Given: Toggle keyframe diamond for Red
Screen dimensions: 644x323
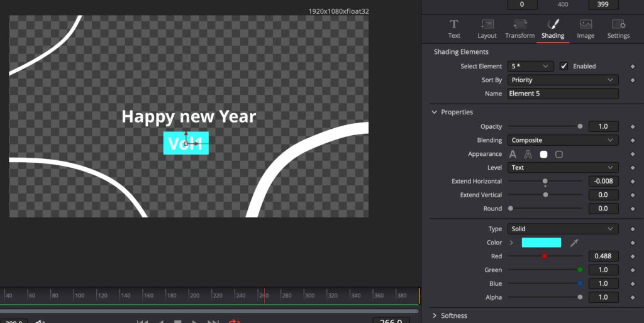Looking at the screenshot, I should click(x=633, y=256).
